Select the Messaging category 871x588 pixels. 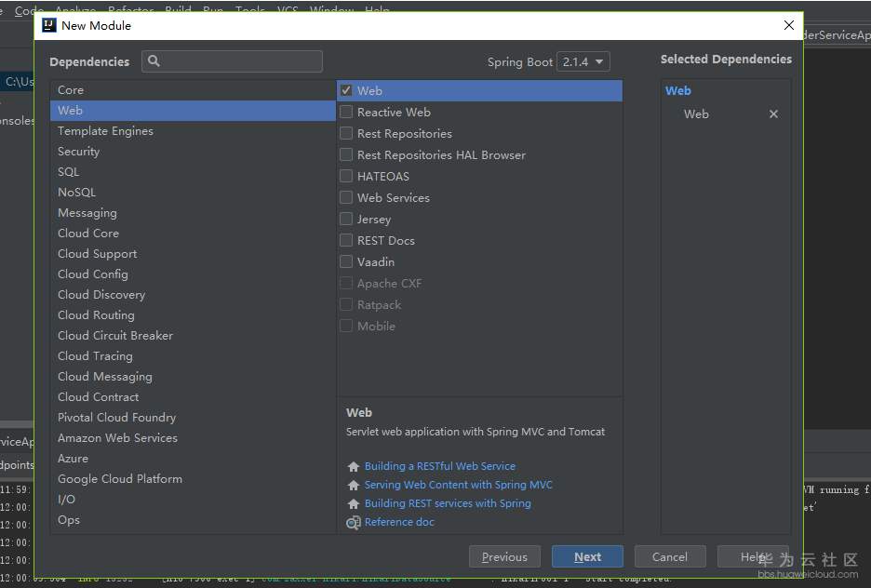(193, 213)
